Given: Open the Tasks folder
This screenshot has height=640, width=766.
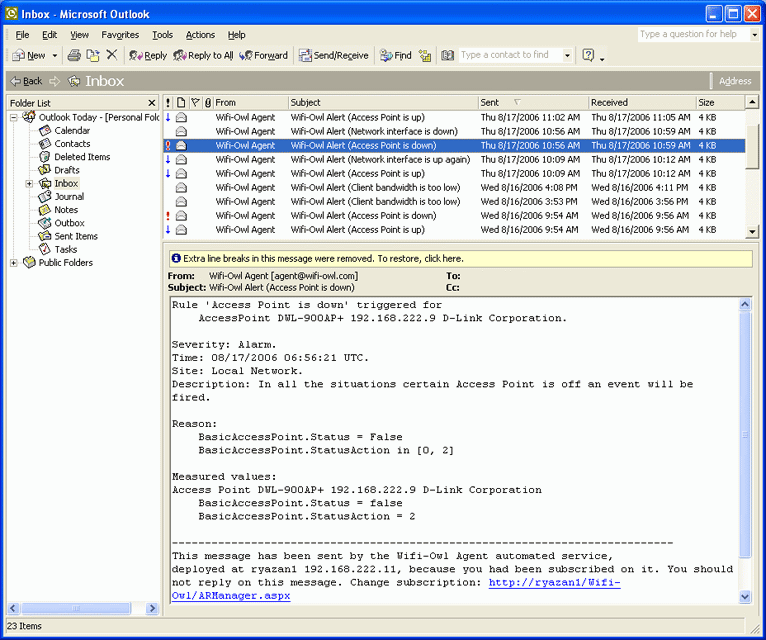Looking at the screenshot, I should click(x=65, y=249).
